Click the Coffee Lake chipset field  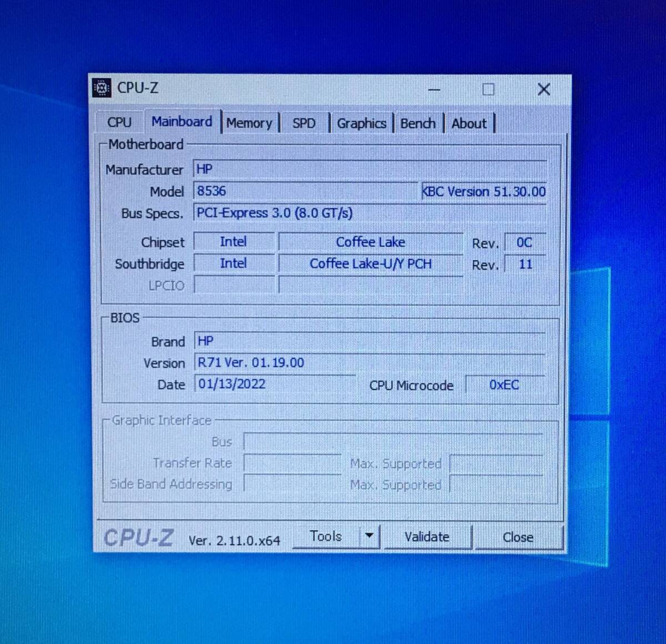click(x=370, y=242)
